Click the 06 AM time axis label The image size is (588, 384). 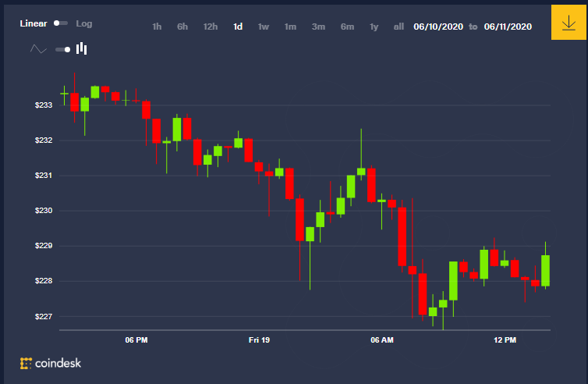pos(382,340)
